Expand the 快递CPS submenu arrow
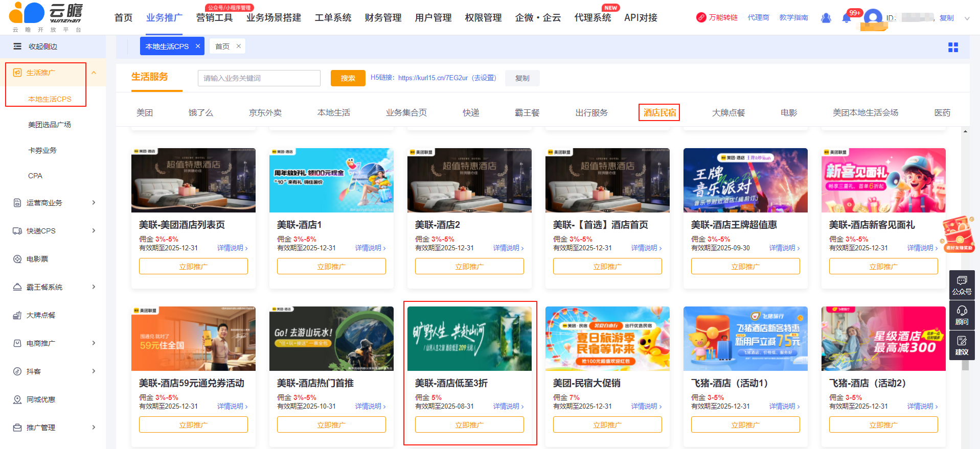 click(94, 231)
